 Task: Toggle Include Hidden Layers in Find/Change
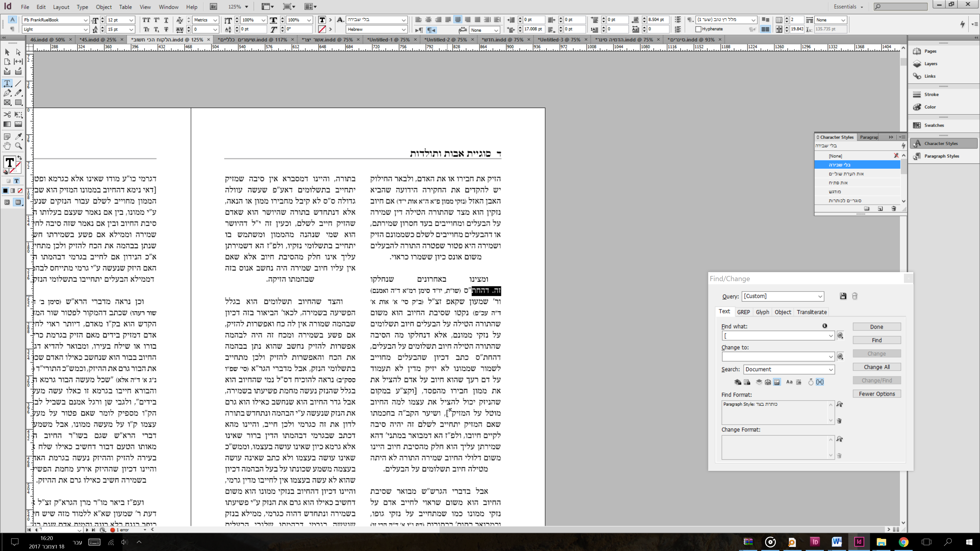click(759, 382)
